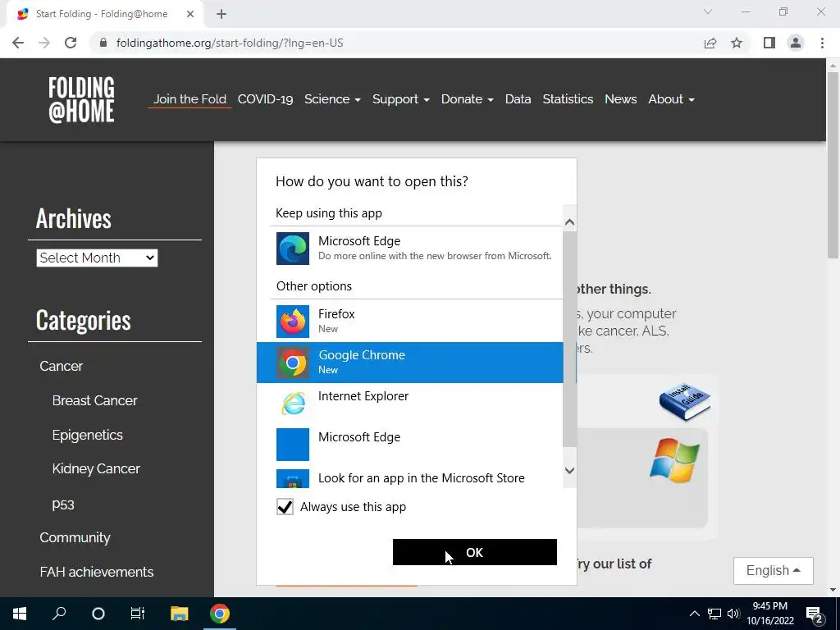Click the dialog list scrollbar thumb
The height and width of the screenshot is (630, 840).
pyautogui.click(x=570, y=339)
